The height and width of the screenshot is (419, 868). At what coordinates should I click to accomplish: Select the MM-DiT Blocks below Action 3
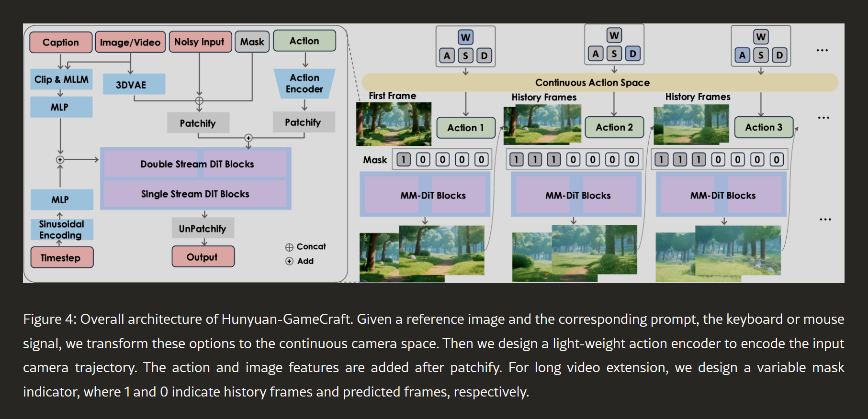pyautogui.click(x=721, y=195)
